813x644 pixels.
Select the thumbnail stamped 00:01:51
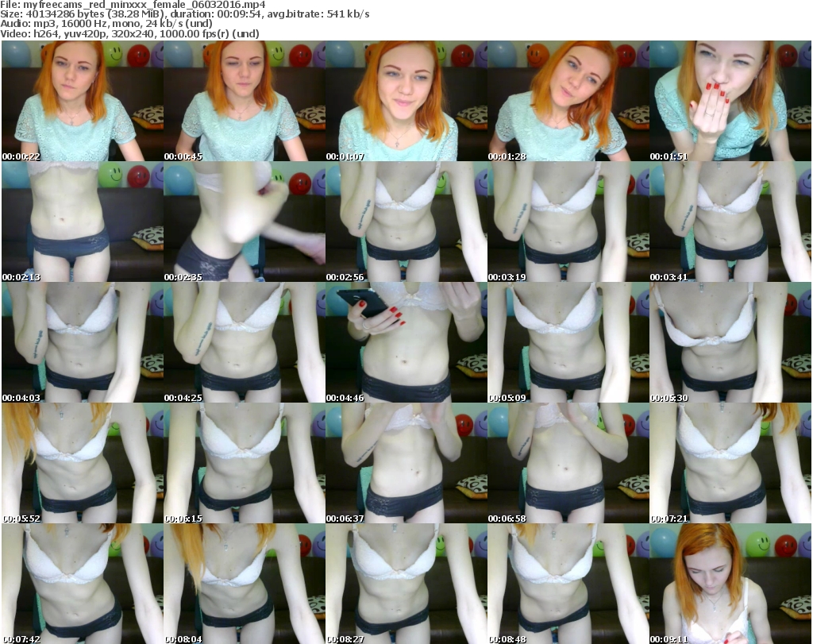[x=730, y=101]
